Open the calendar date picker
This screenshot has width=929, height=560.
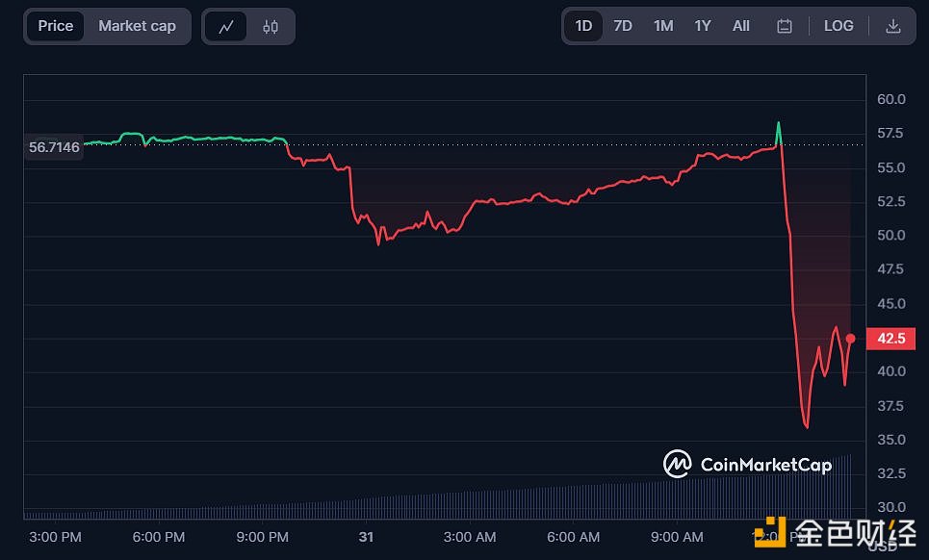pos(785,26)
